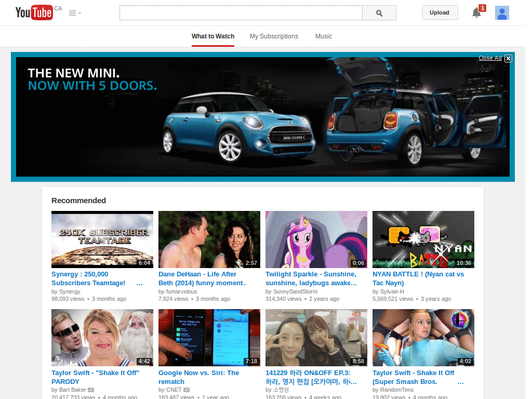532x399 pixels.
Task: Click the 314,340 views text
Action: [x=284, y=299]
